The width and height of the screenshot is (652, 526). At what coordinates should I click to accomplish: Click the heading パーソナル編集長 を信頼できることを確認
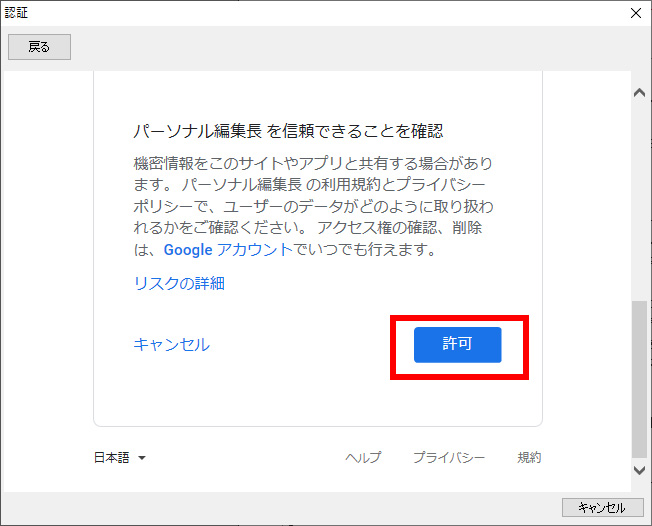tap(288, 131)
